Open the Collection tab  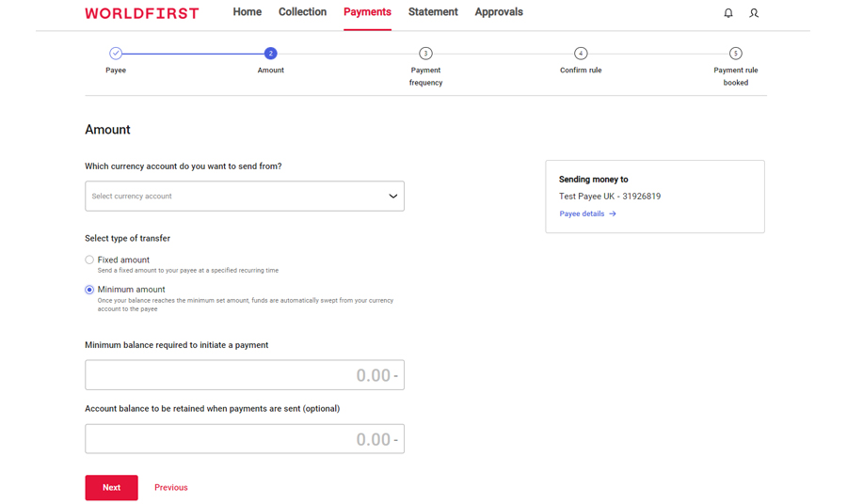(302, 12)
